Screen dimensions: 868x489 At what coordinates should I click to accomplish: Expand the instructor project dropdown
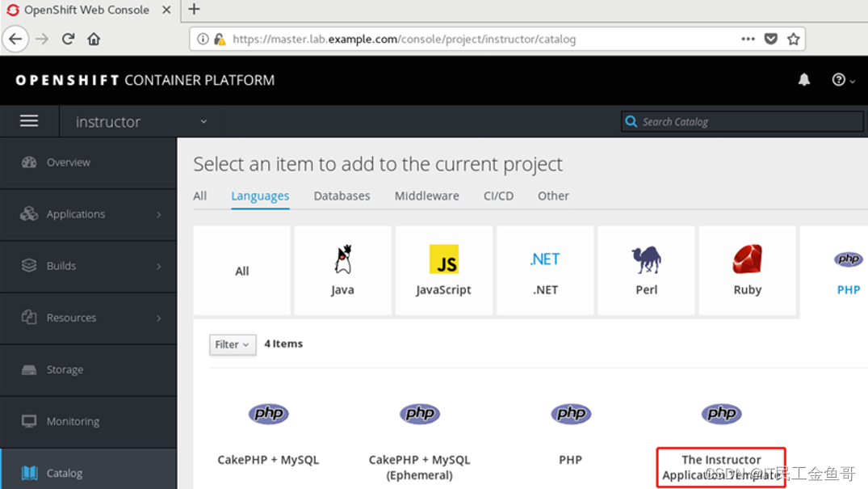(x=141, y=121)
